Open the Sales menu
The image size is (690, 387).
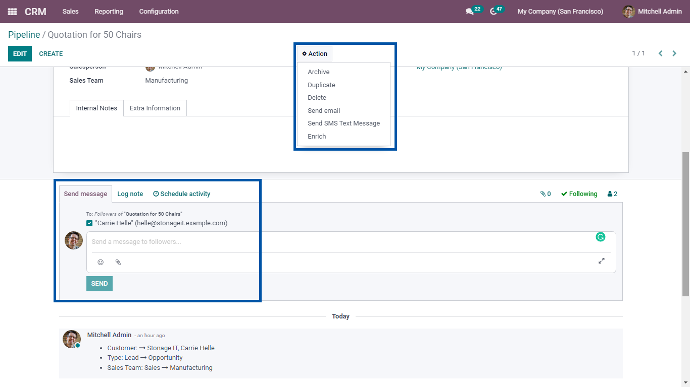pos(70,11)
